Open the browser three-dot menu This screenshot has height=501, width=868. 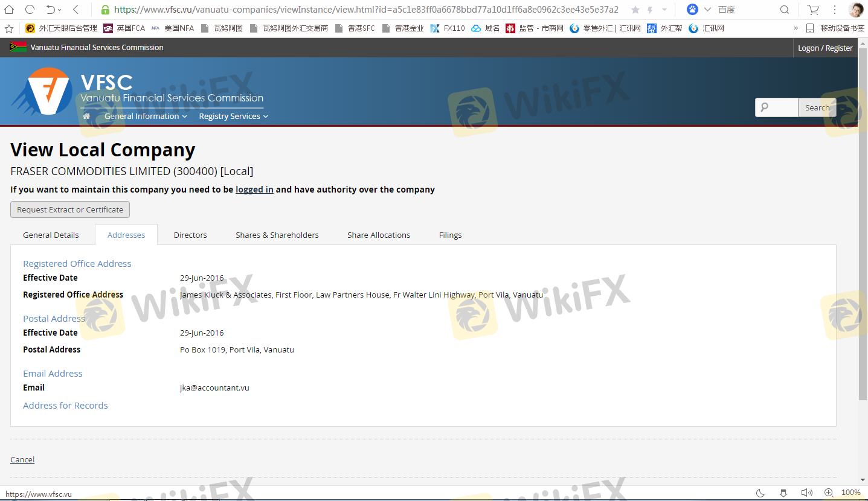click(835, 10)
